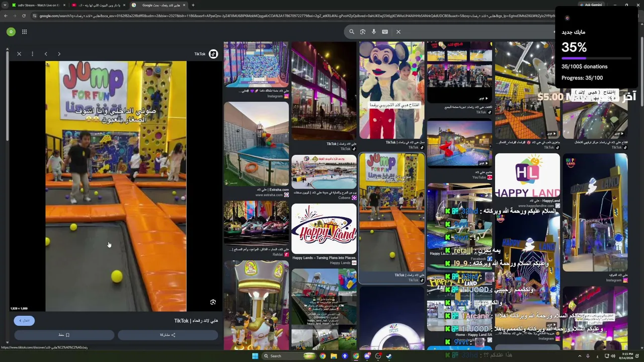Clear the Google search query
The width and height of the screenshot is (644, 362).
click(398, 32)
